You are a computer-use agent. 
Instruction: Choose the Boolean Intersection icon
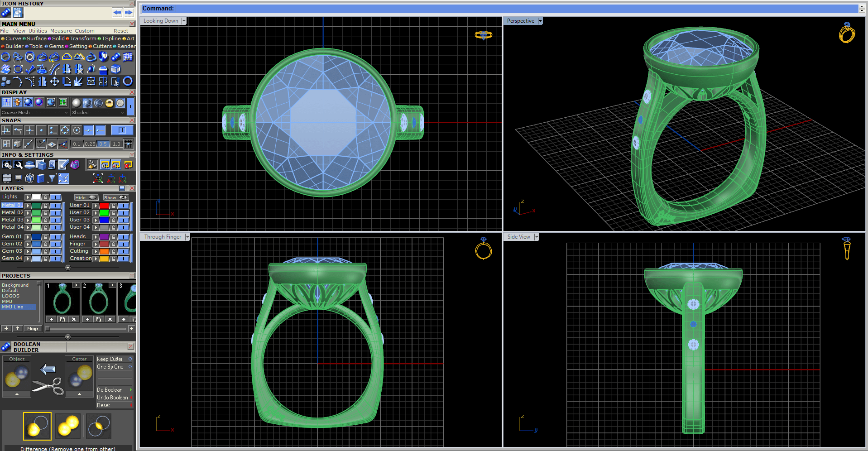tap(99, 426)
